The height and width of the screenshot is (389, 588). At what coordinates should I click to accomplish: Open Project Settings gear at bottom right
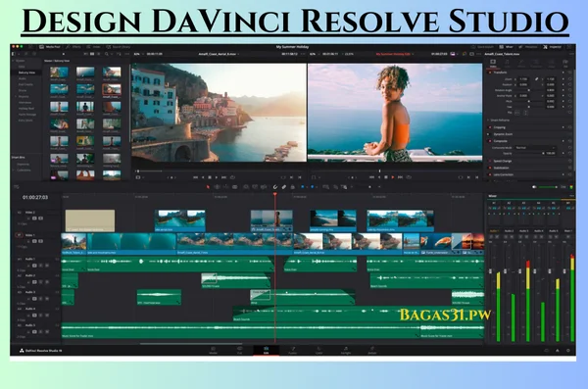(568, 351)
